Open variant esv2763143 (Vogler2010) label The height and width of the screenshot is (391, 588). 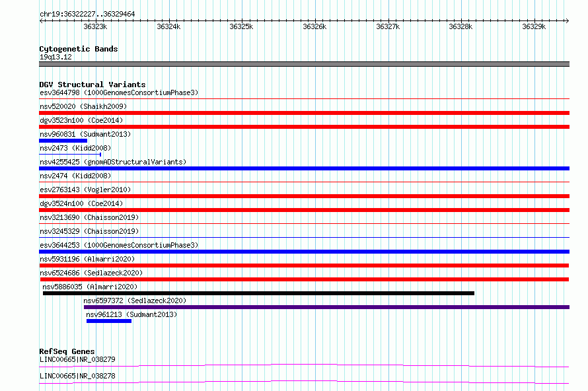click(85, 190)
